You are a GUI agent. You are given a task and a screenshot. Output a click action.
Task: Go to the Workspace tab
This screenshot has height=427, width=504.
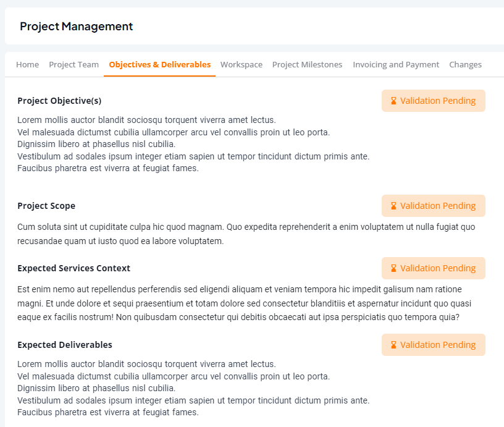click(x=241, y=65)
